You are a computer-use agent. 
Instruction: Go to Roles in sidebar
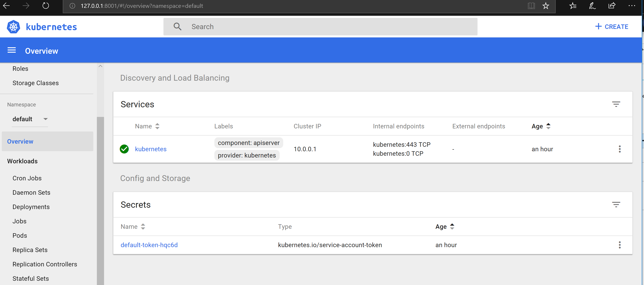(x=20, y=68)
